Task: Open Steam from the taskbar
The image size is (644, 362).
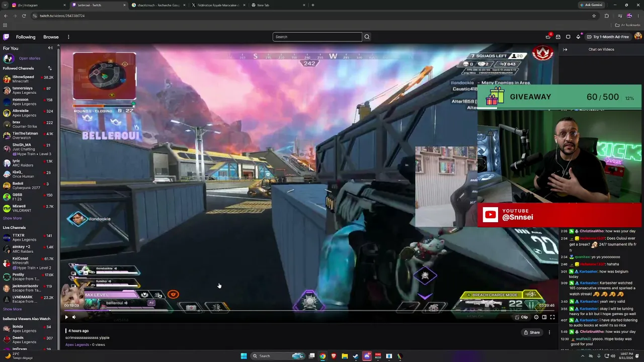Action: 356,356
